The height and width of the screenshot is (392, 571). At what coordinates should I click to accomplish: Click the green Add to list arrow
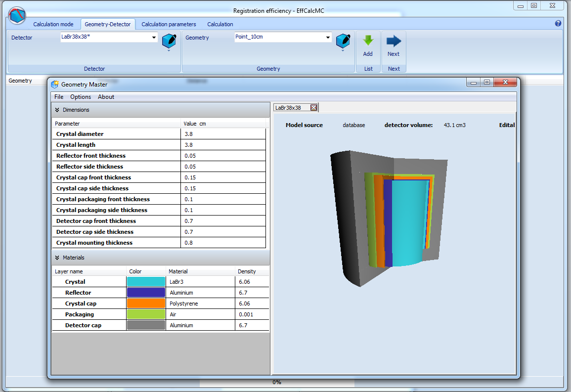pyautogui.click(x=368, y=41)
